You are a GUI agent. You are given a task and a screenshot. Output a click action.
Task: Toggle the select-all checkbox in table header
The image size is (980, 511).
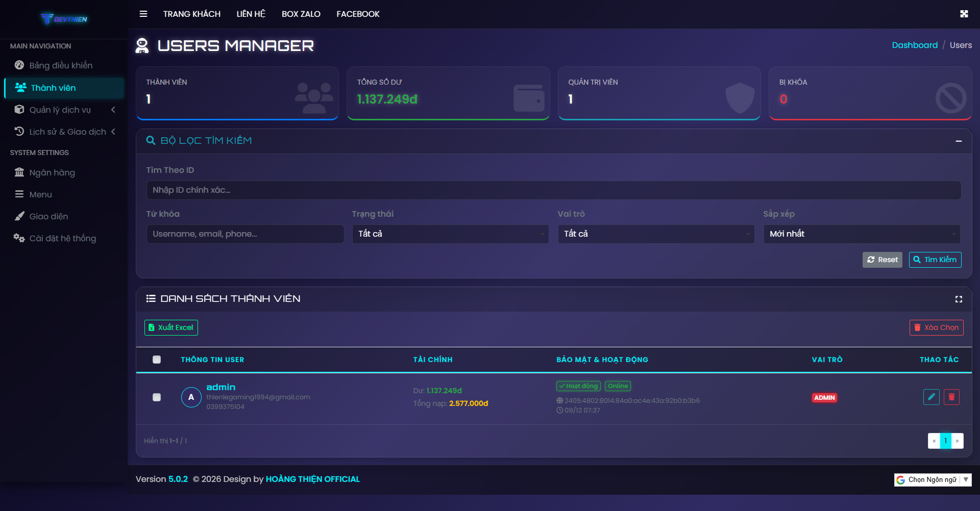pyautogui.click(x=157, y=360)
